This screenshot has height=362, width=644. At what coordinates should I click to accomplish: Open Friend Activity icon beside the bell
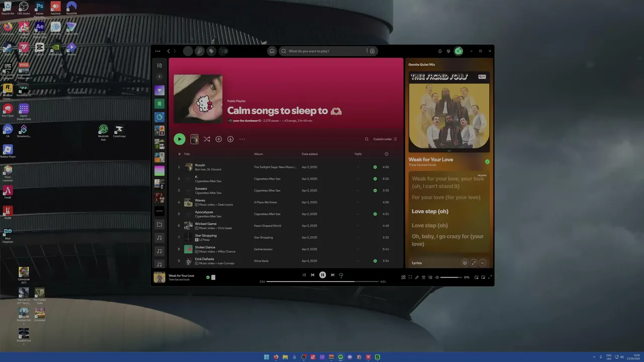(x=448, y=51)
